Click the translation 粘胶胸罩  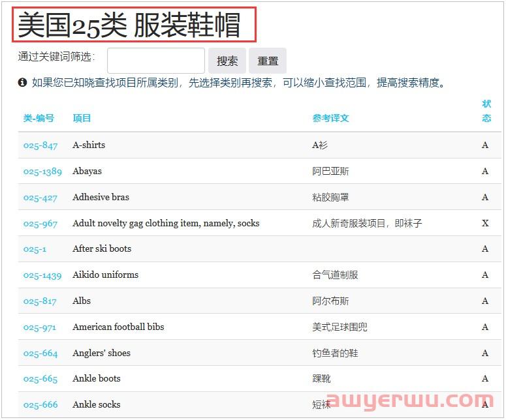coord(330,197)
